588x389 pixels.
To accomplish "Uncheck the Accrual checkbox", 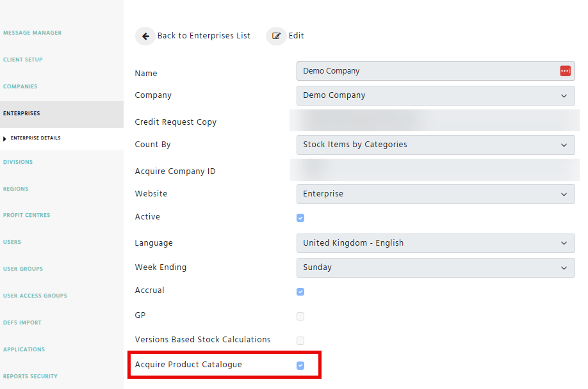I will click(300, 292).
